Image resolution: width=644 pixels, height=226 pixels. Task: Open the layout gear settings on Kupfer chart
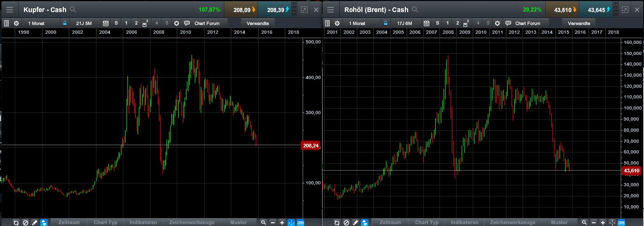pos(176,23)
